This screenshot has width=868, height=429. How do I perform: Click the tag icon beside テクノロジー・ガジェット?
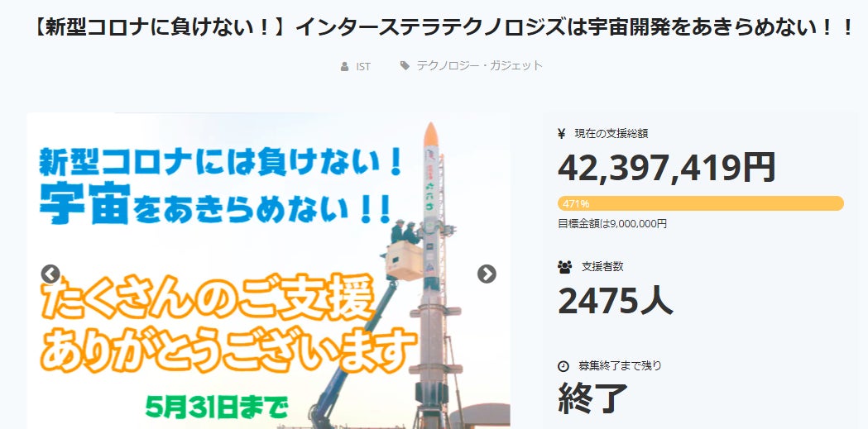pyautogui.click(x=405, y=66)
